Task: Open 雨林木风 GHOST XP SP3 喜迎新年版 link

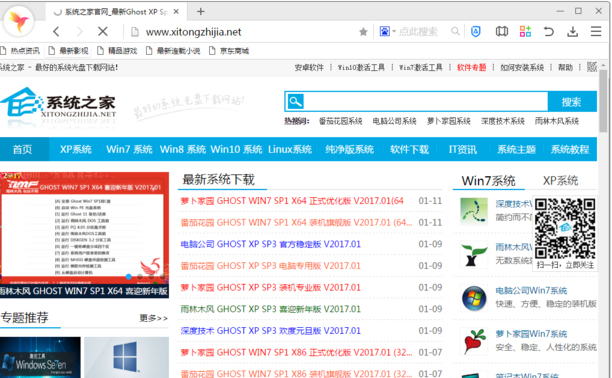Action: point(270,309)
